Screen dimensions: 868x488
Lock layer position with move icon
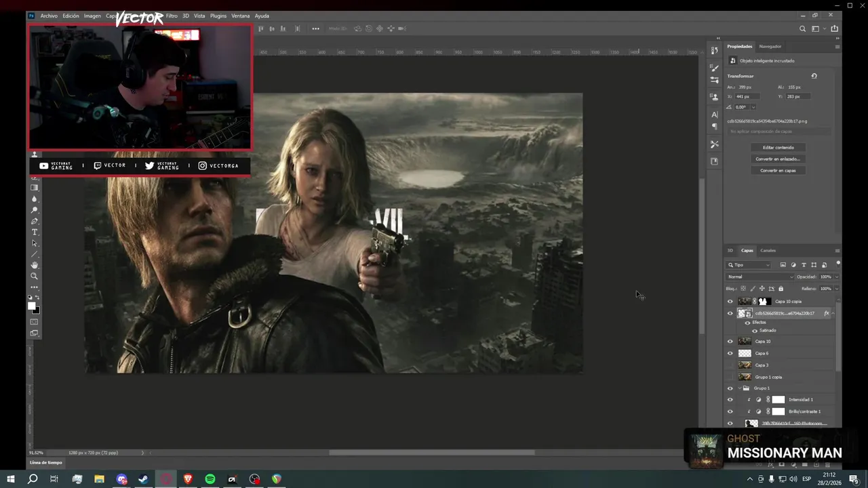point(762,289)
